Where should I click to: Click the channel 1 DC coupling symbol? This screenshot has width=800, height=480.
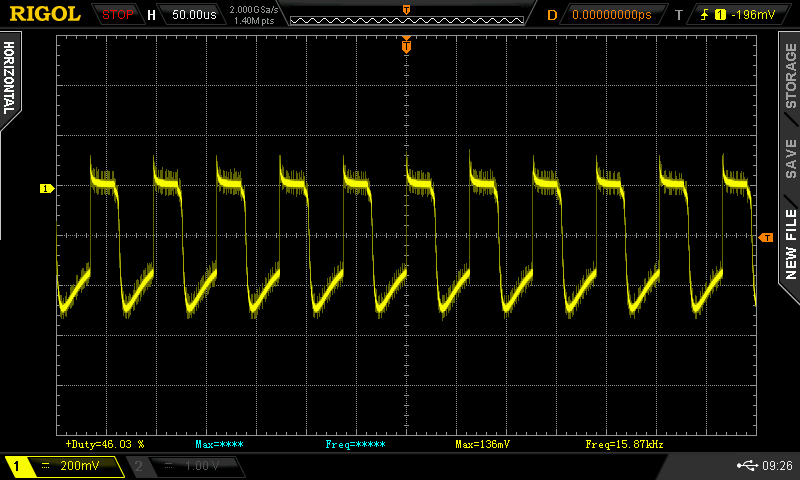(45, 466)
